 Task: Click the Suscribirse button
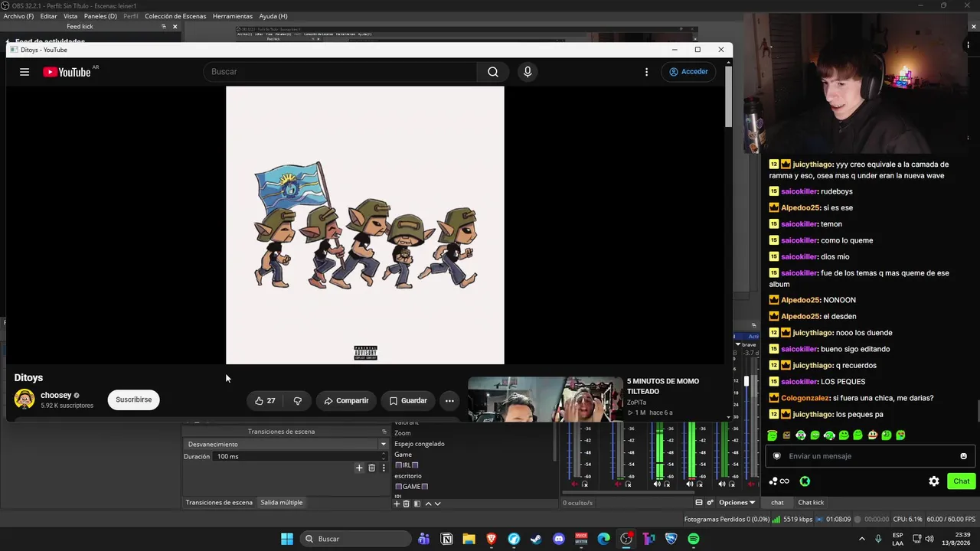[134, 399]
